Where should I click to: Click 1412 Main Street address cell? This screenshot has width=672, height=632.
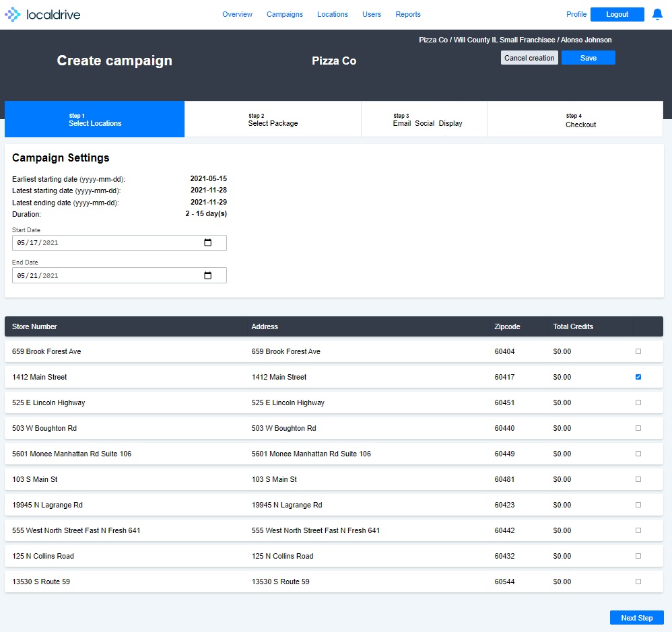click(x=279, y=377)
